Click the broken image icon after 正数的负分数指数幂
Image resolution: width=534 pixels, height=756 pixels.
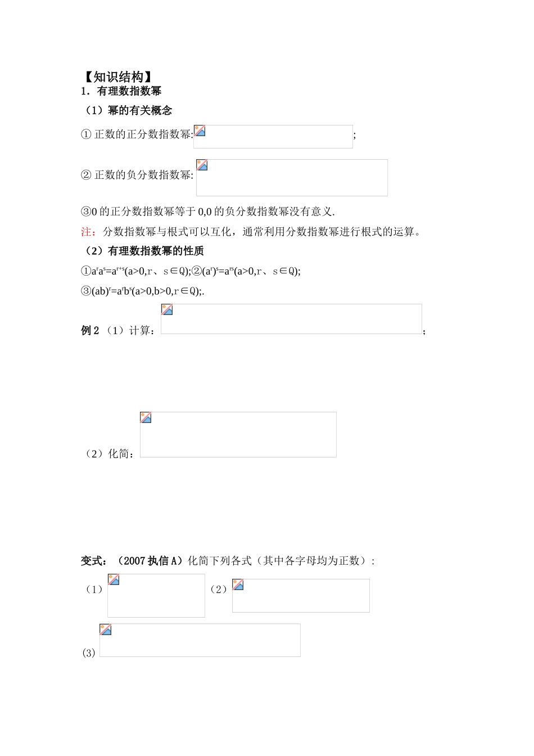coord(202,165)
